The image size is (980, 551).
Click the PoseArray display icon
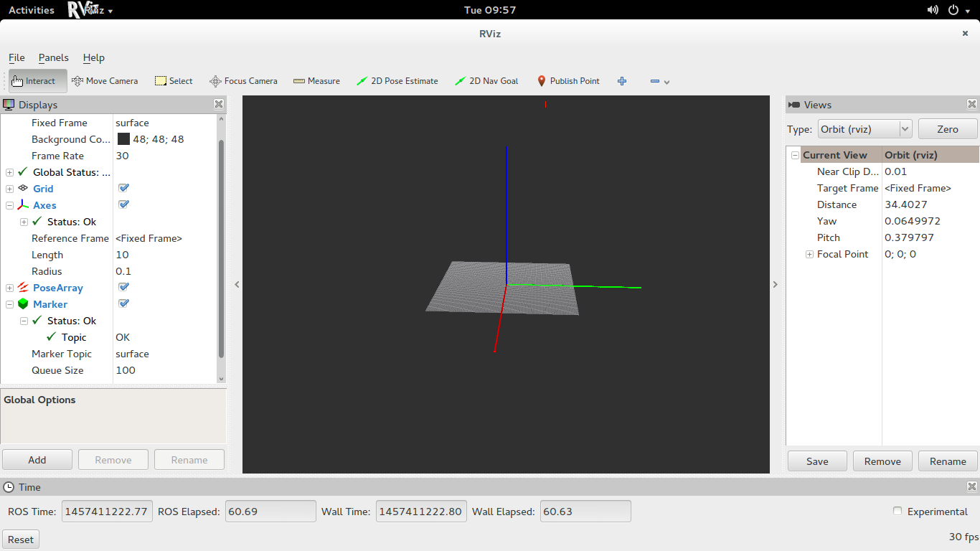[23, 288]
